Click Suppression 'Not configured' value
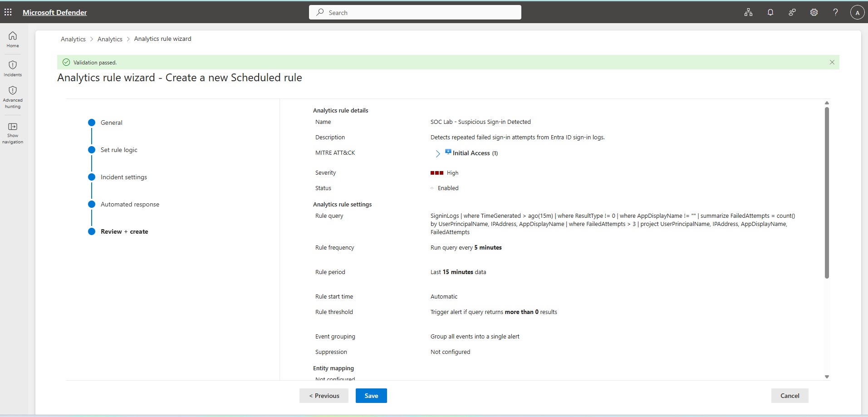Viewport: 868px width, 417px height. pos(450,352)
